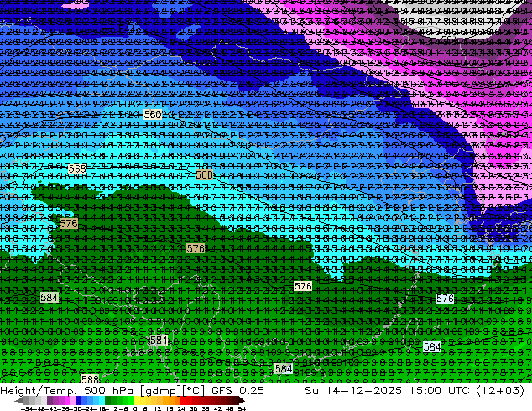Click the bright red swatch in legend
This screenshot has width=532, height=411.
click(x=183, y=400)
